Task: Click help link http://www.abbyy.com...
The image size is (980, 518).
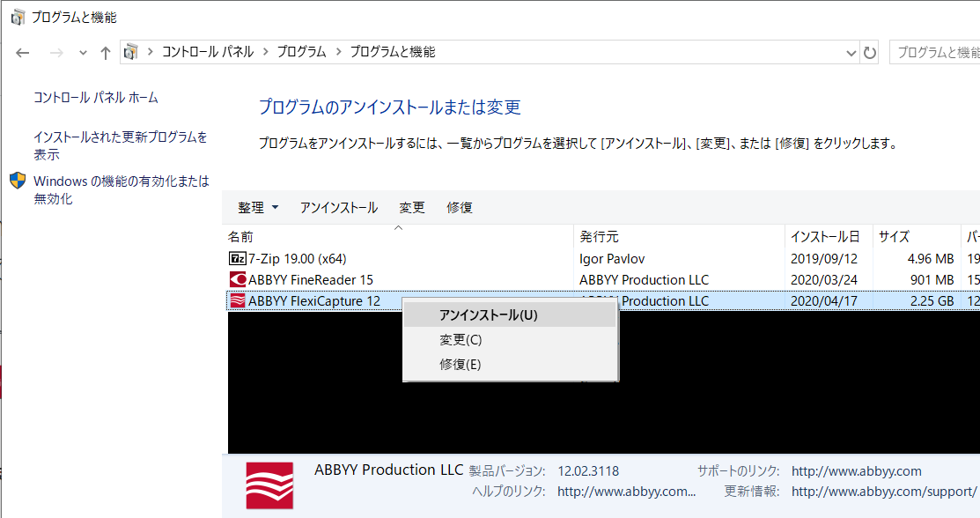Action: point(626,492)
